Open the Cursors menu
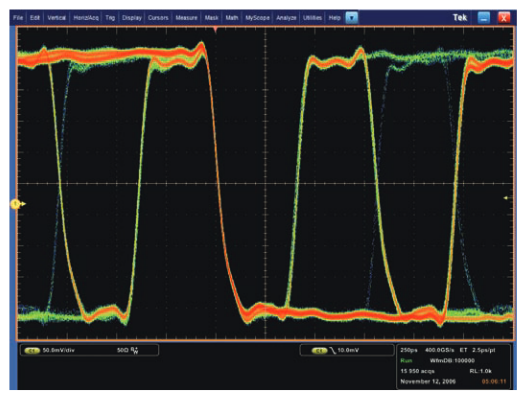Viewport: 523px width, 397px height. (x=158, y=18)
